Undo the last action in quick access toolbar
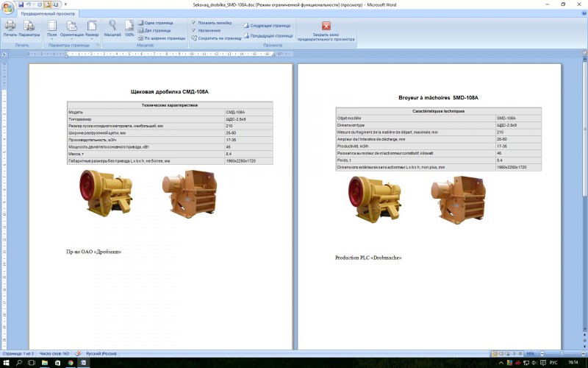The image size is (588, 368). click(29, 4)
